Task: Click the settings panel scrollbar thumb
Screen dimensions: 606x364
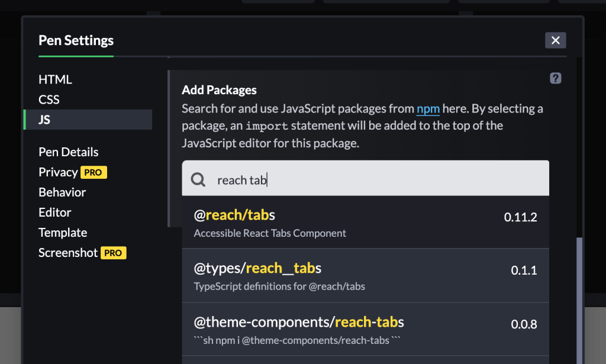Action: click(579, 296)
